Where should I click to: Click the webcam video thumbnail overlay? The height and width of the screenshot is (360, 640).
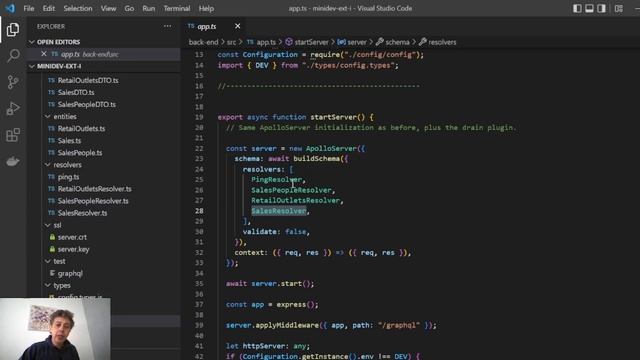coord(55,329)
